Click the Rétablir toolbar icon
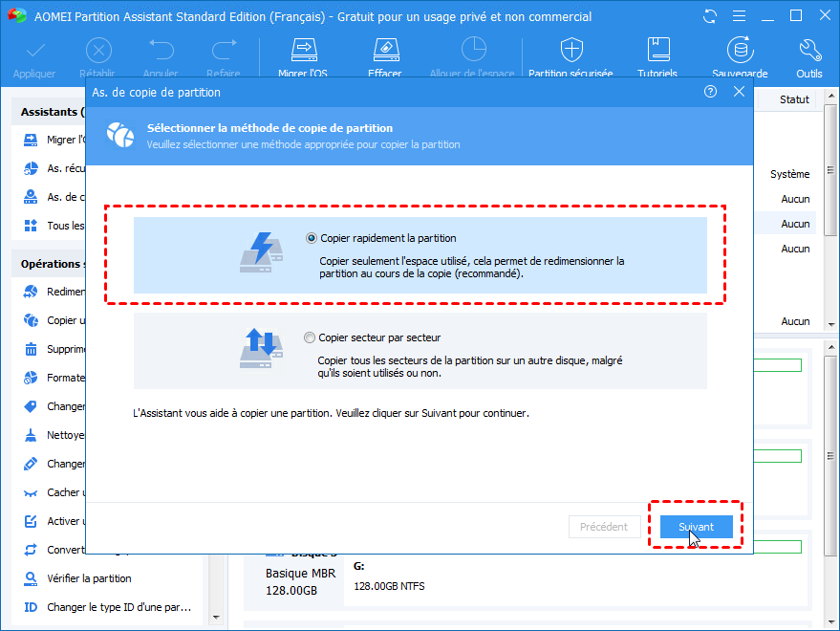Screen dimensions: 840x631 point(98,51)
